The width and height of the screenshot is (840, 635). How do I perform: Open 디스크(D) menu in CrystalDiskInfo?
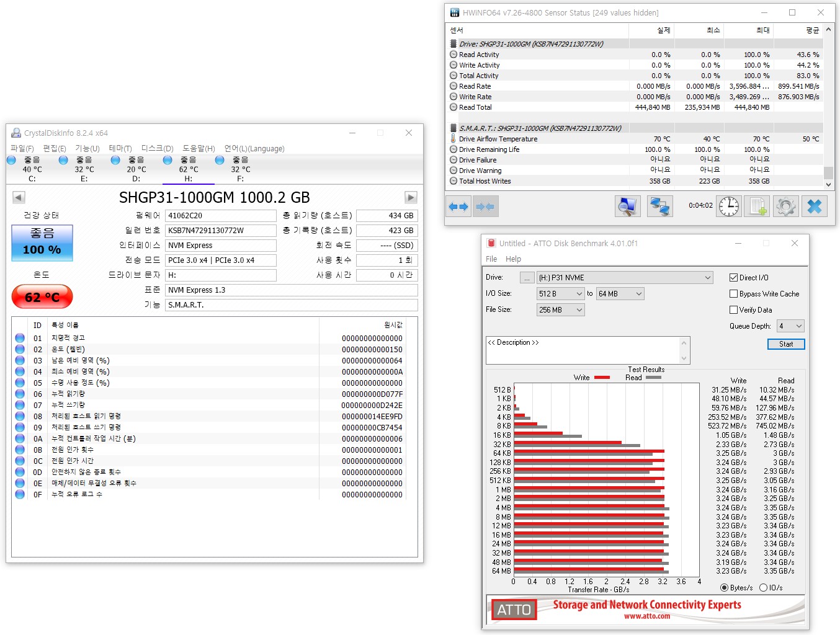point(158,149)
